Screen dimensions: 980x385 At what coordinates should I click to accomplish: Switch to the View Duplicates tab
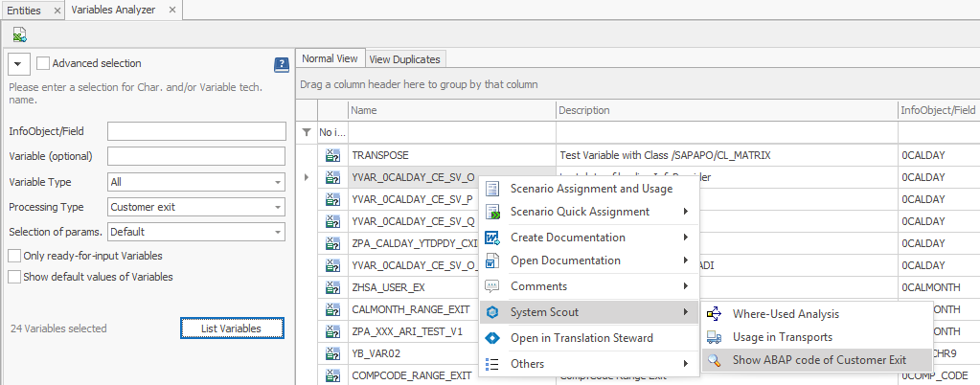click(404, 59)
